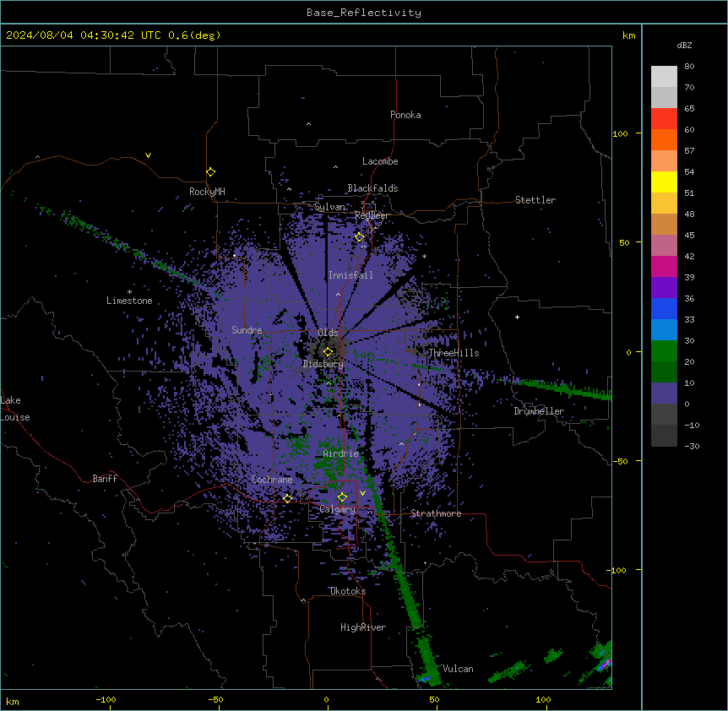The width and height of the screenshot is (728, 711).
Task: Click the km unit label at bottom left
Action: tap(13, 702)
